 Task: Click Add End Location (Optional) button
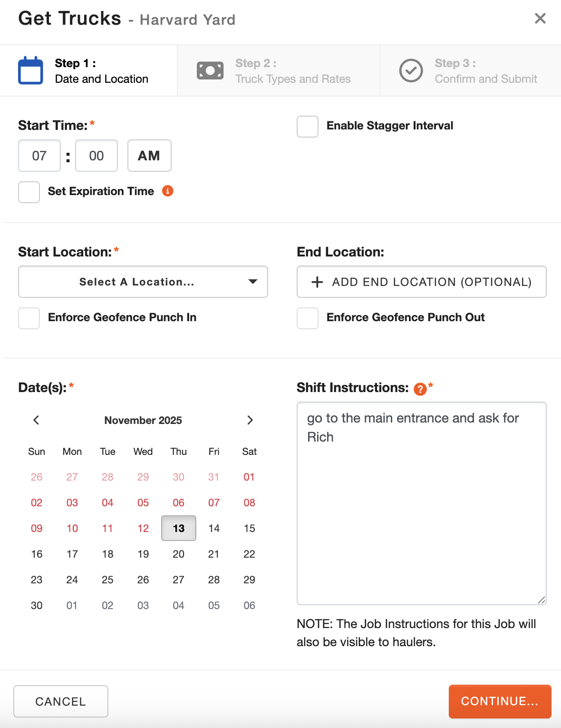pos(421,282)
